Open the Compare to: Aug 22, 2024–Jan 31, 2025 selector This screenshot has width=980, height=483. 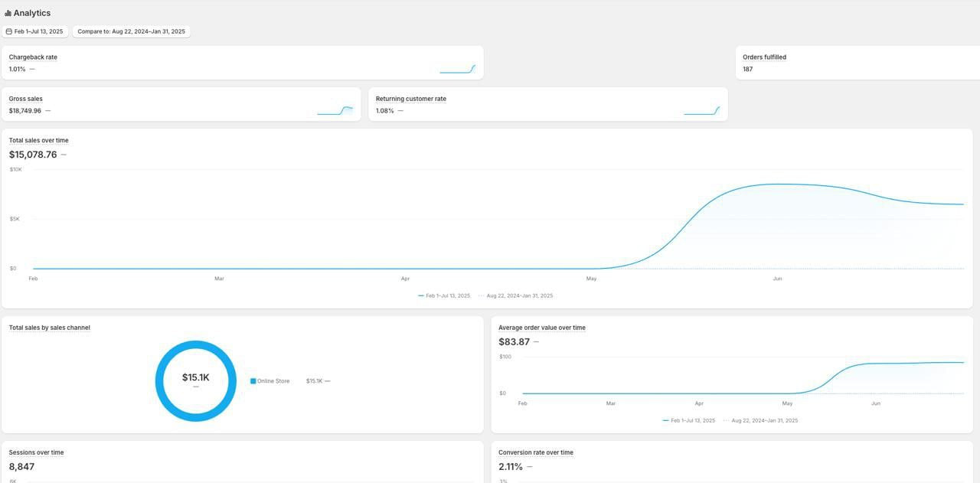coord(132,31)
